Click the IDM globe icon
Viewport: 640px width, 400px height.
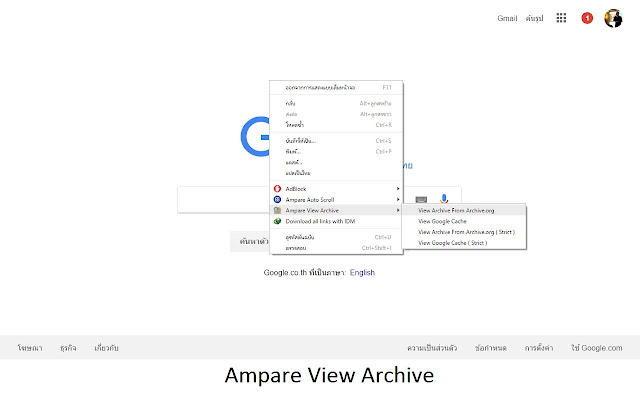[x=277, y=221]
